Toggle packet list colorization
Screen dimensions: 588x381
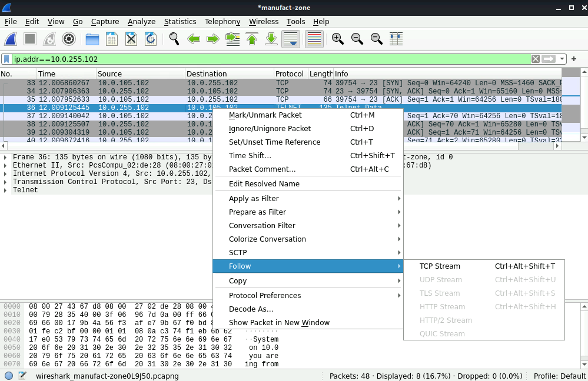tap(314, 39)
